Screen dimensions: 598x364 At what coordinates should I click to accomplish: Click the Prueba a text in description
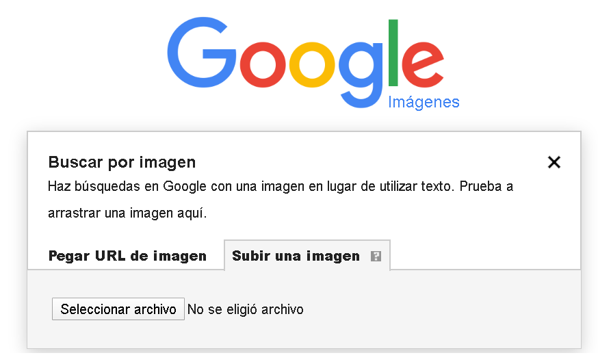tap(486, 186)
